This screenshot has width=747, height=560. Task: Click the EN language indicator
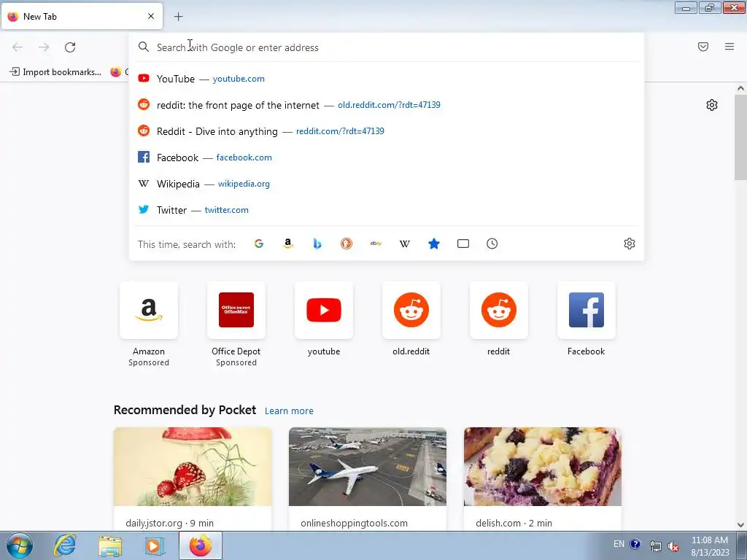[619, 544]
